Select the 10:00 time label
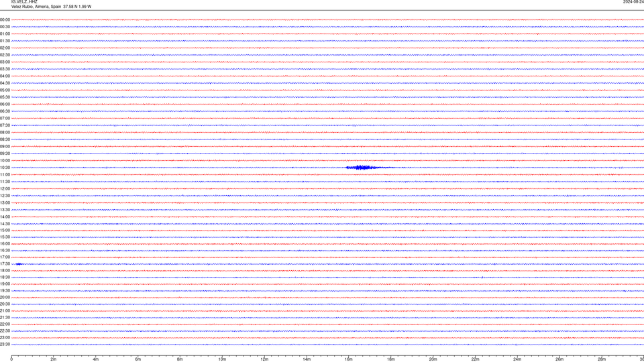 (5, 160)
